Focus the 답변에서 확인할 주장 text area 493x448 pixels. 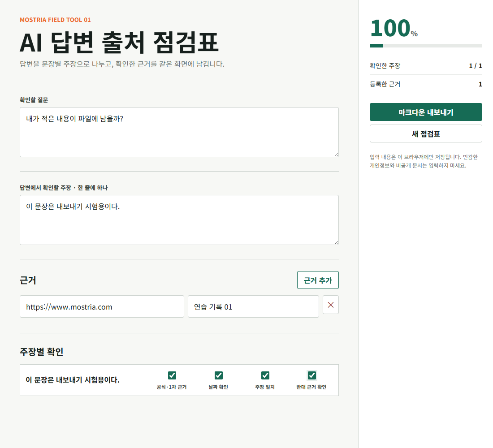tap(179, 220)
